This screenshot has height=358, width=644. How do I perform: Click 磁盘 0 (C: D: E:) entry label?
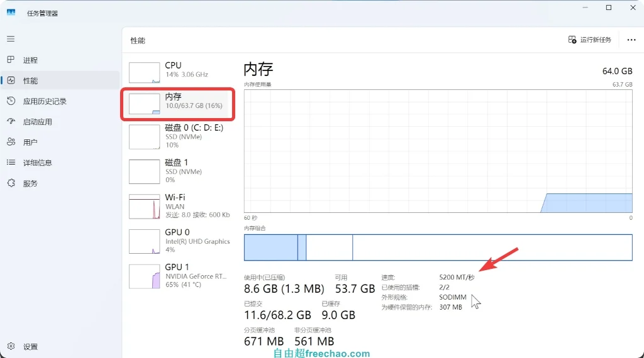point(194,127)
